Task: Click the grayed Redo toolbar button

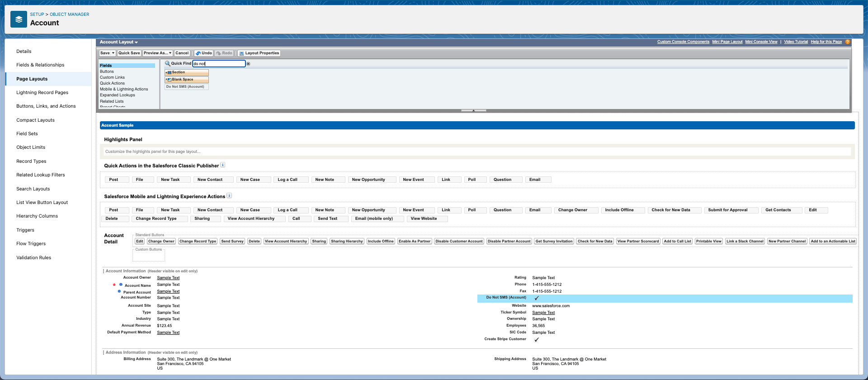Action: coord(224,53)
